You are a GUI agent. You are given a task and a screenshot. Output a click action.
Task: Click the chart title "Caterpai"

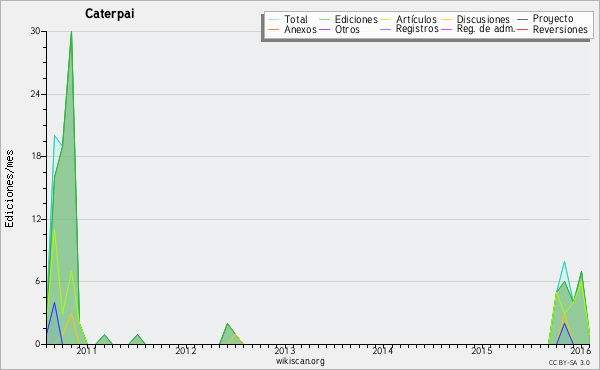pyautogui.click(x=109, y=14)
